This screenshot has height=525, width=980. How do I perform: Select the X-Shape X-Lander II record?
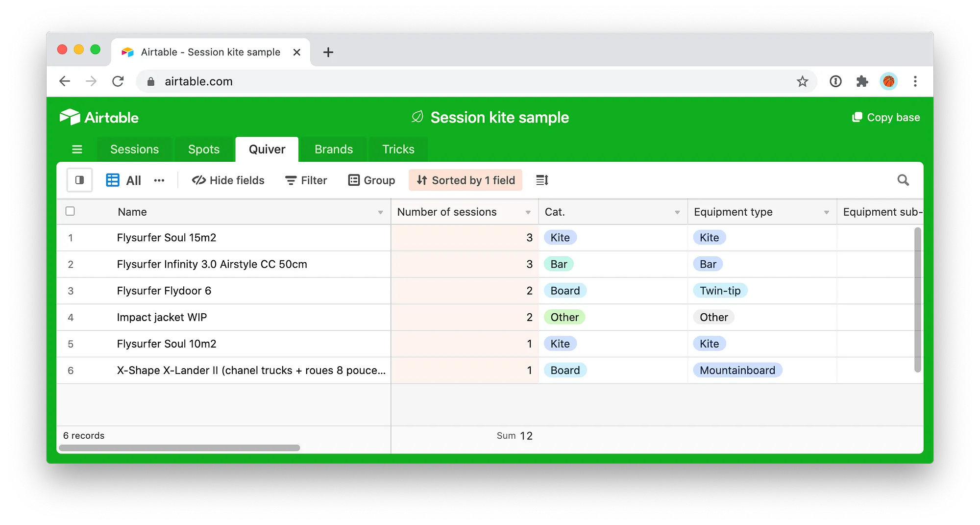pos(251,370)
